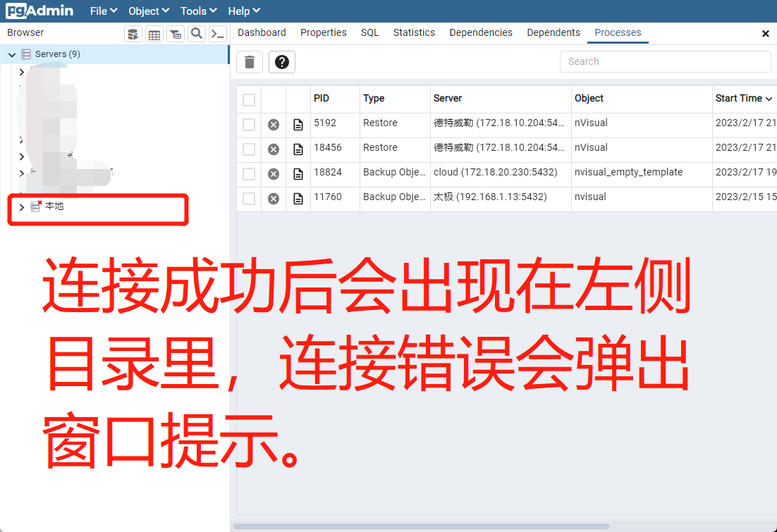
Task: Click the delete processes trash button
Action: tap(250, 62)
